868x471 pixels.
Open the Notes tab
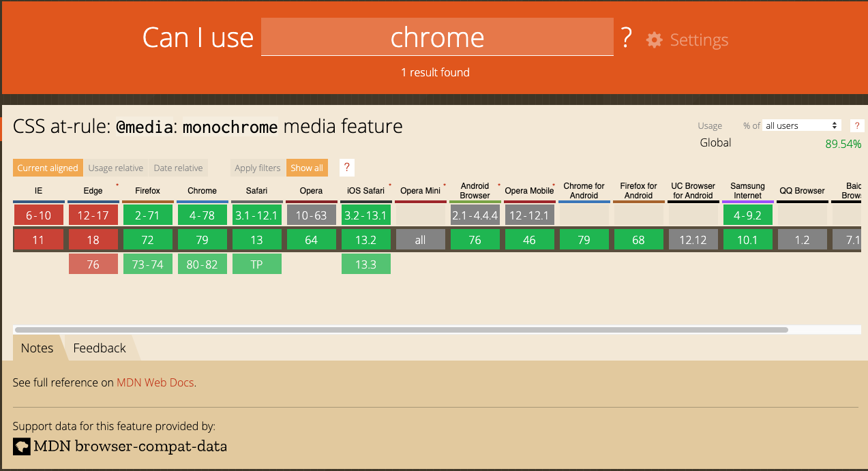(37, 348)
